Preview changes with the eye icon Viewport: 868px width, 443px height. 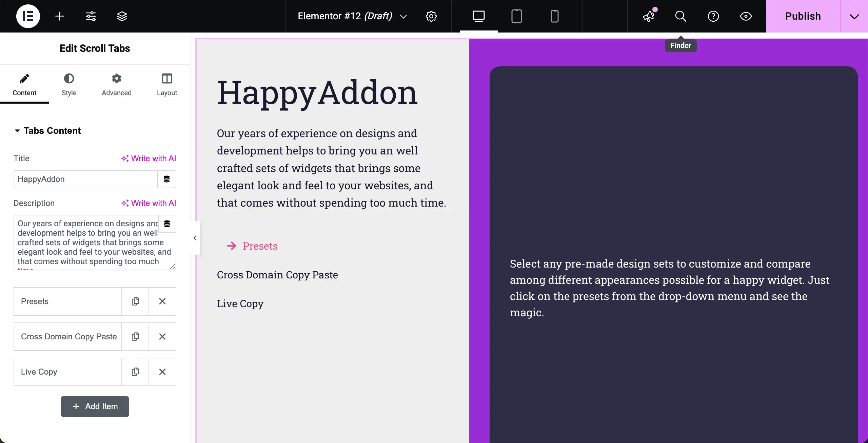(746, 16)
